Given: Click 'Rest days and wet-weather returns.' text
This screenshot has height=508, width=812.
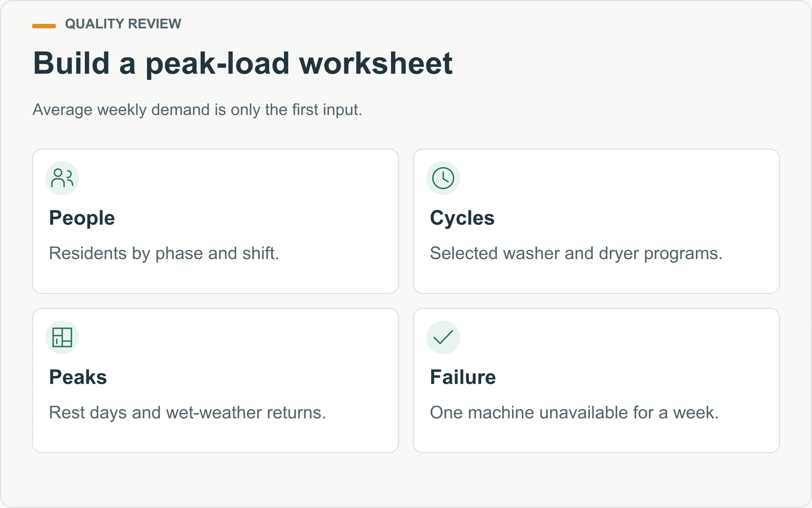Looking at the screenshot, I should (x=188, y=413).
